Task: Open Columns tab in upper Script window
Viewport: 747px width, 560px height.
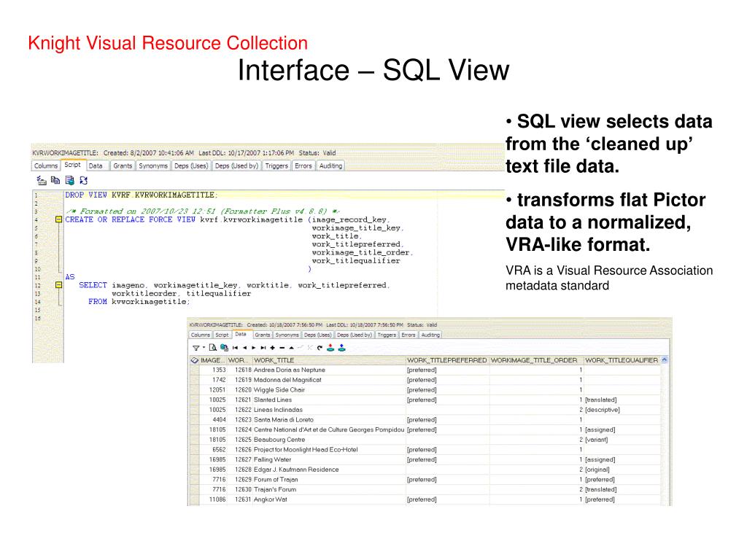Action: click(x=46, y=166)
